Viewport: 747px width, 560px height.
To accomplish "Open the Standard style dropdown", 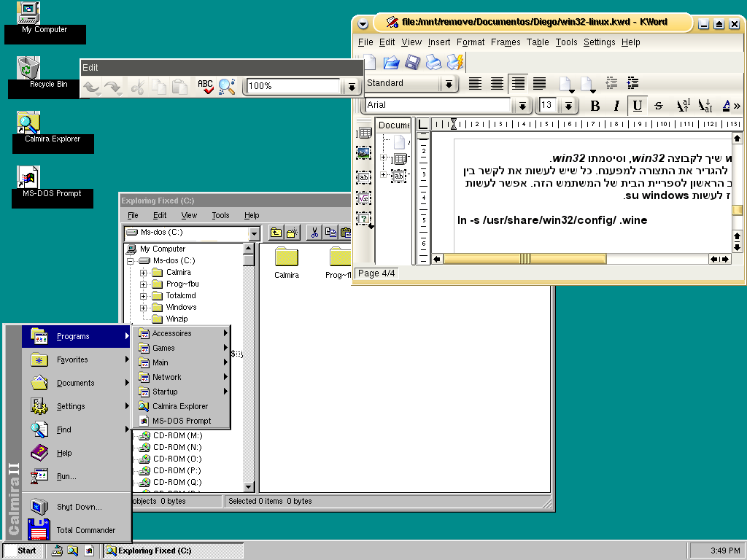I will coord(449,85).
